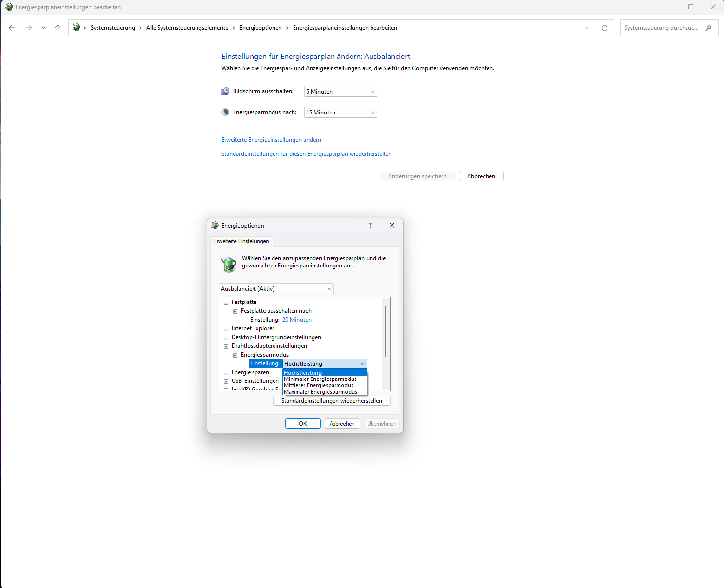This screenshot has height=588, width=724.
Task: Click the moon icon beside Energiesparmodus nach
Action: click(225, 112)
